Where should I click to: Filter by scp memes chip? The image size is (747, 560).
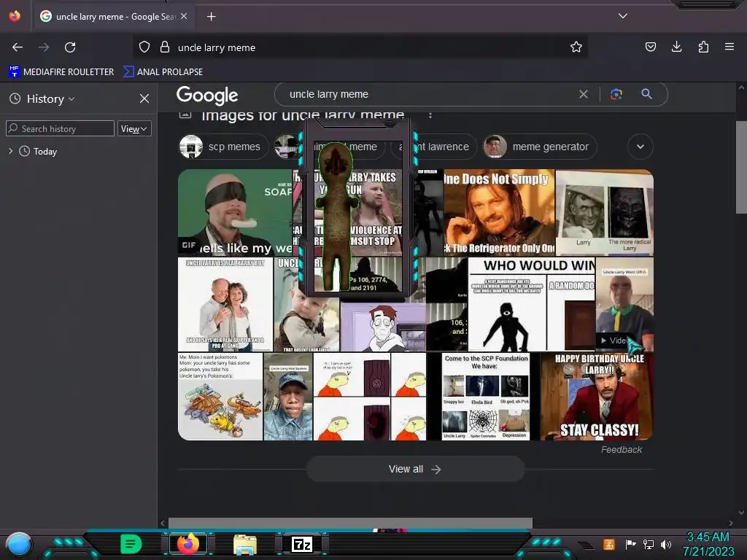222,147
